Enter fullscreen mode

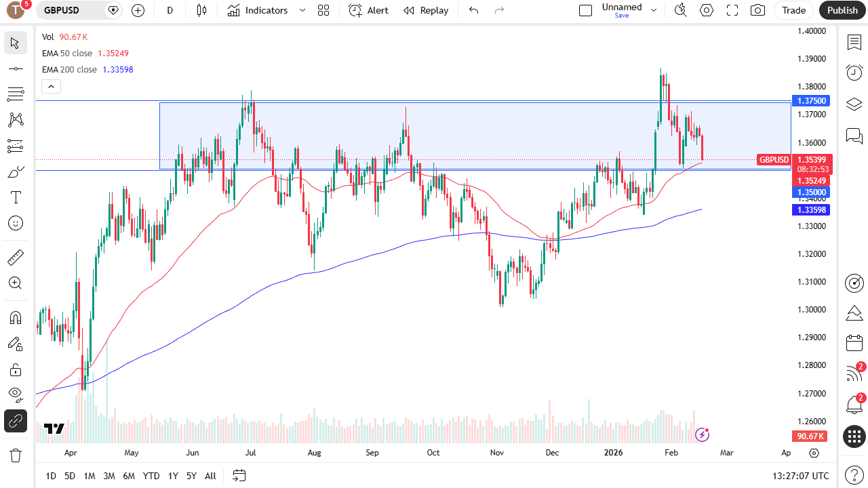[x=732, y=10]
